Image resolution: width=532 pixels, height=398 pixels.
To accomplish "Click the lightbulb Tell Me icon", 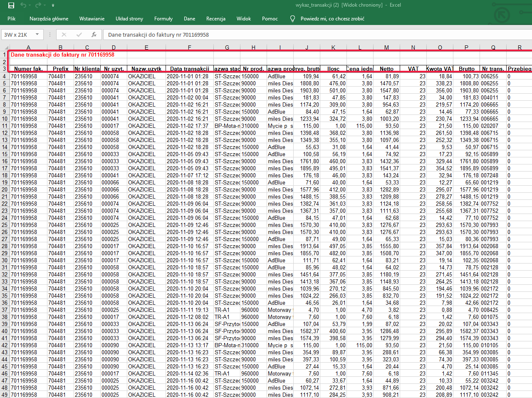I will coord(292,19).
